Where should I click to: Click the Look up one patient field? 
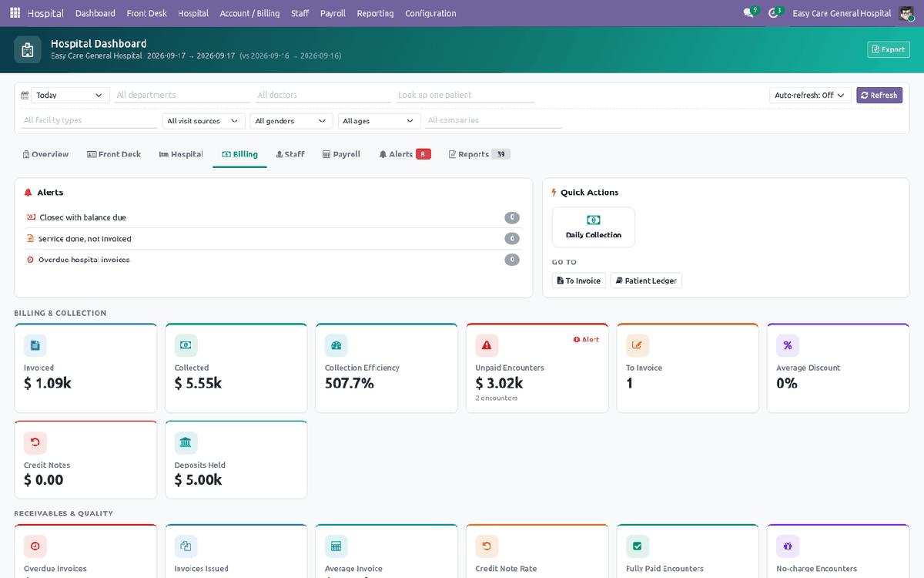click(x=465, y=96)
